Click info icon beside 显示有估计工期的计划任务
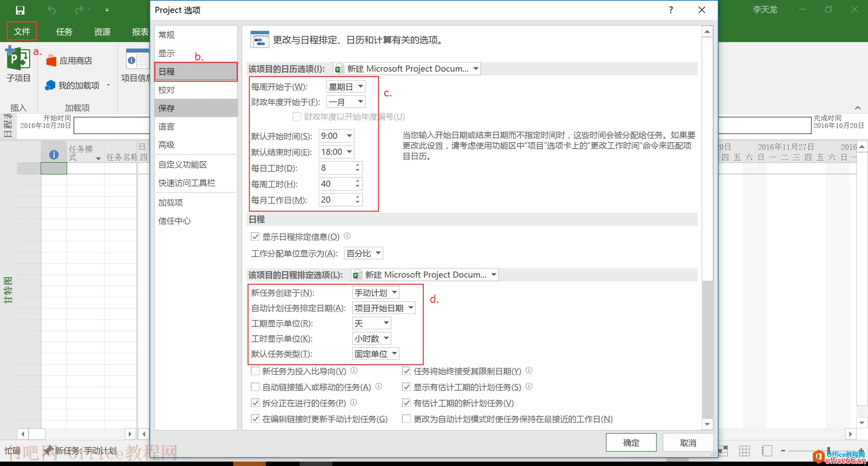This screenshot has height=466, width=868. (x=529, y=386)
